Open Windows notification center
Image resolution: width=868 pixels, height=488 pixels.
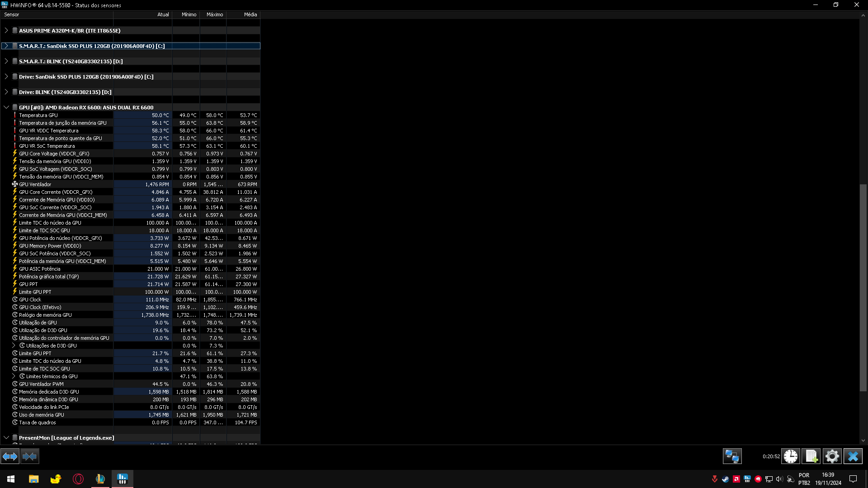pyautogui.click(x=853, y=479)
